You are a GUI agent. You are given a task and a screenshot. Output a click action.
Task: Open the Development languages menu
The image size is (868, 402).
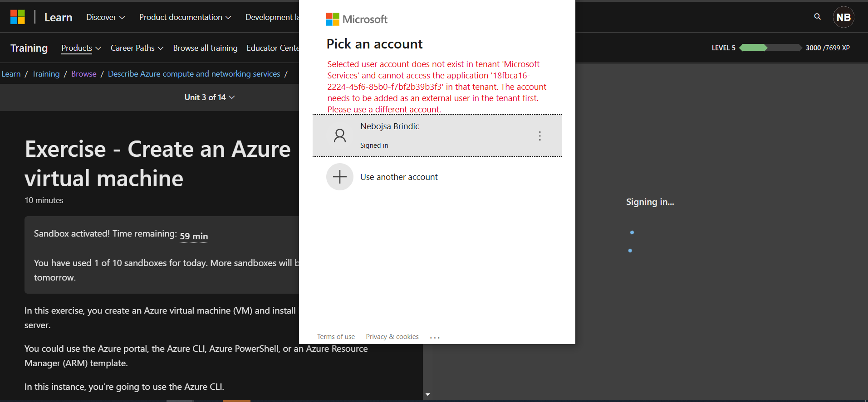click(x=272, y=17)
